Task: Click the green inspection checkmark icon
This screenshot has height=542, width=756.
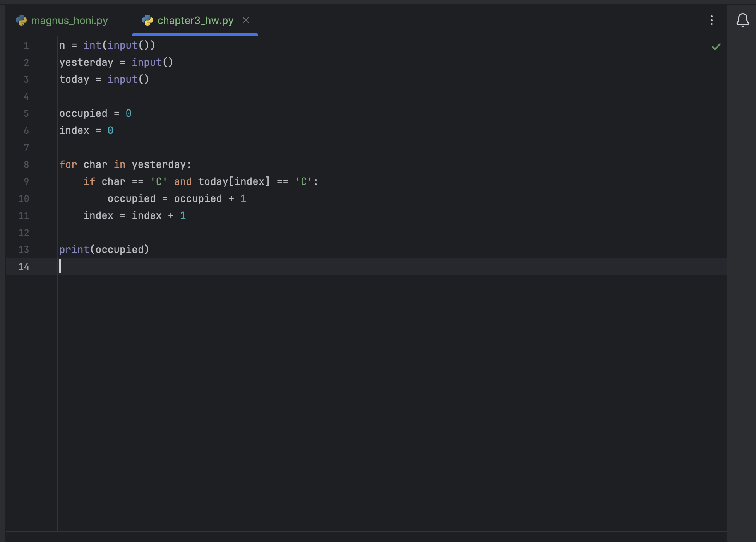Action: pyautogui.click(x=716, y=47)
